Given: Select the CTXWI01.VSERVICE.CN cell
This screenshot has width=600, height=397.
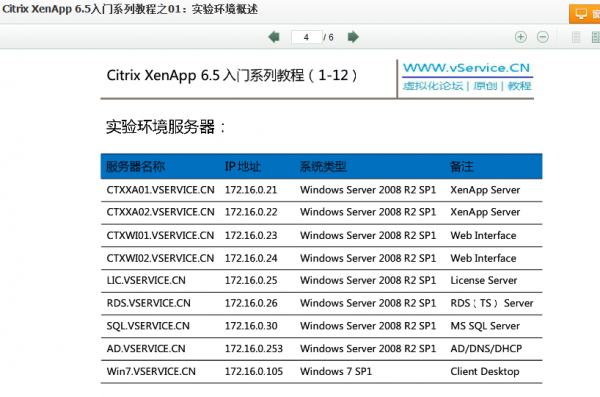Looking at the screenshot, I should [x=160, y=235].
